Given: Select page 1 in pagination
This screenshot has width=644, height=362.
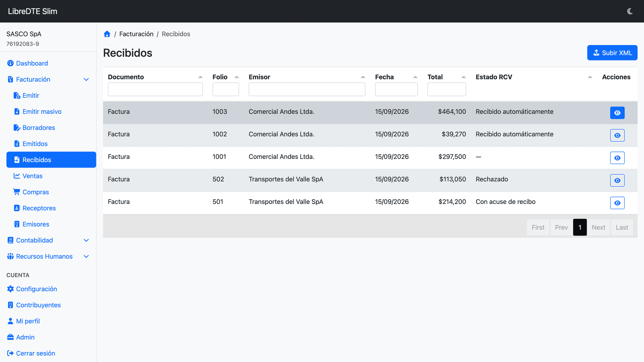Looking at the screenshot, I should pos(580,227).
